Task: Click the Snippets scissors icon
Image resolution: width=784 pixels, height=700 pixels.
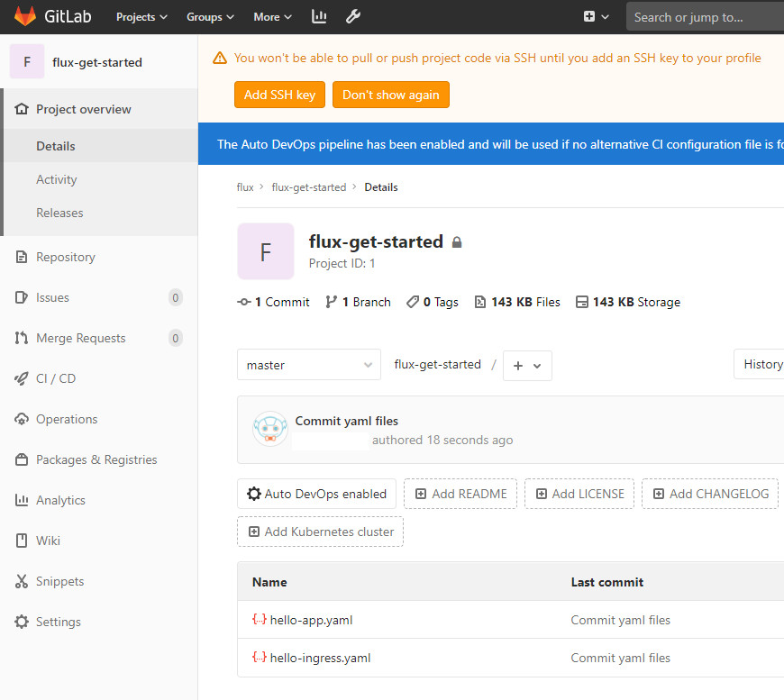Action: (x=22, y=581)
